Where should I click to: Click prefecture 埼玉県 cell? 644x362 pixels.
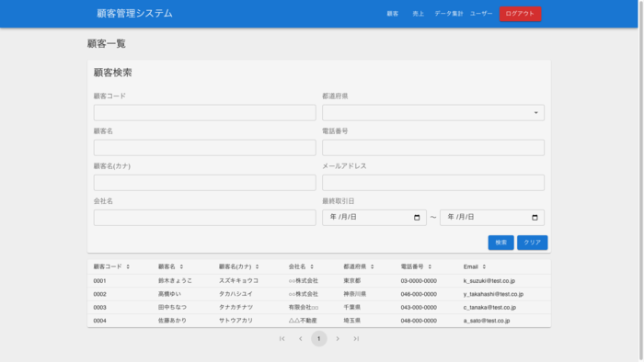click(352, 321)
